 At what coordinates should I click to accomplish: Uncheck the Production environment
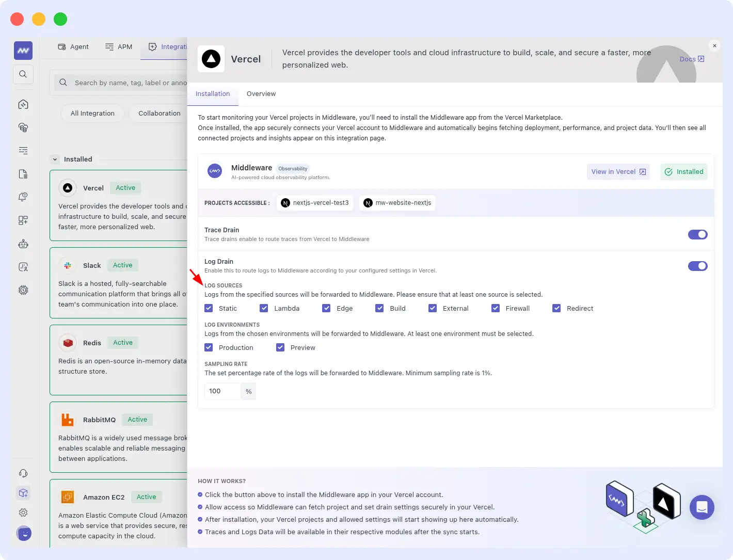point(209,347)
